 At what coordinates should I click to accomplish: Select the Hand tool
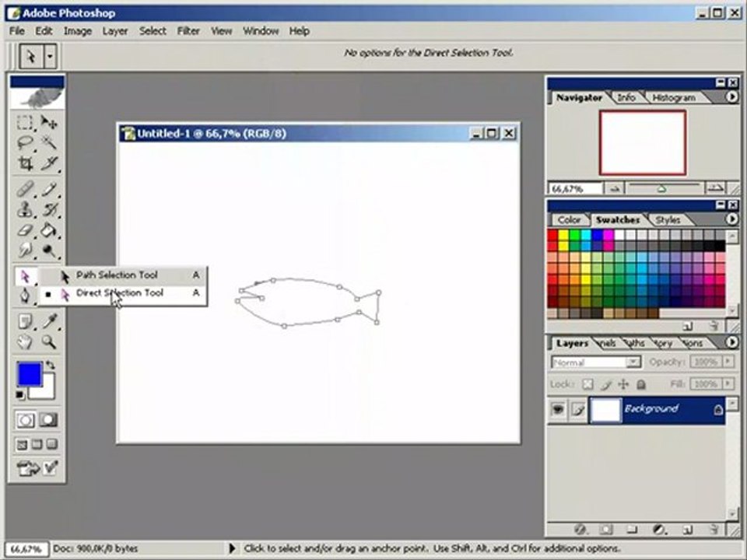(25, 341)
